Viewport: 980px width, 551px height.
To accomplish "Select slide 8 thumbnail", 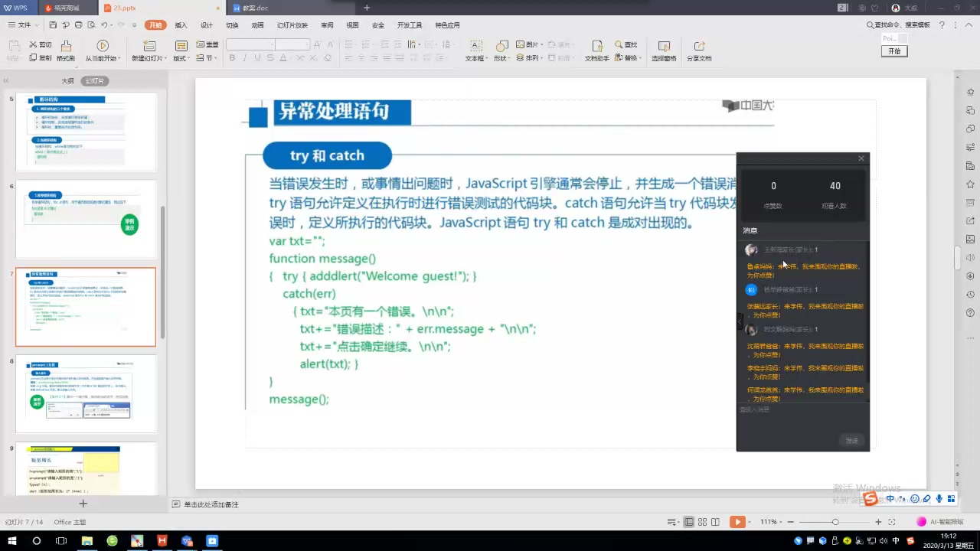I will (x=86, y=394).
